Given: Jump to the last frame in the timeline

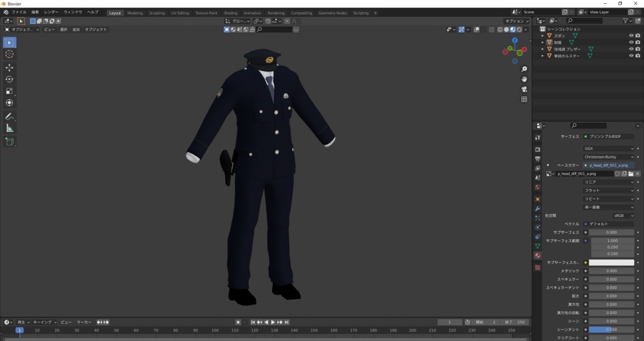Looking at the screenshot, I should [x=287, y=323].
